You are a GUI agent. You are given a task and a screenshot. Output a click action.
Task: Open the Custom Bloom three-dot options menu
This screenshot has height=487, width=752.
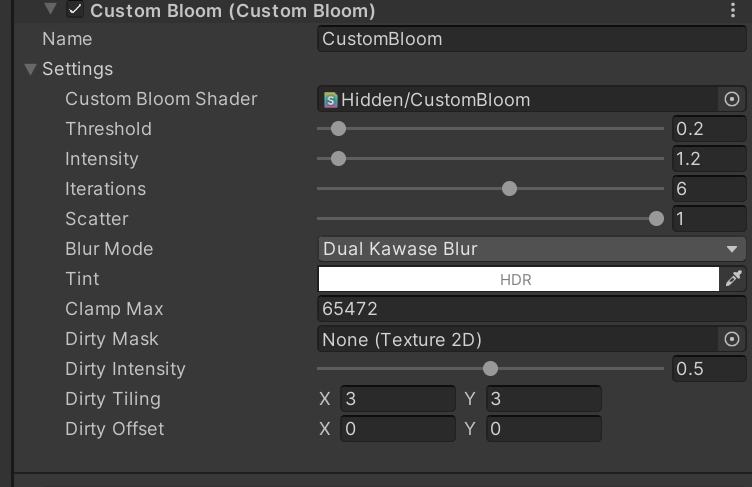pos(734,11)
